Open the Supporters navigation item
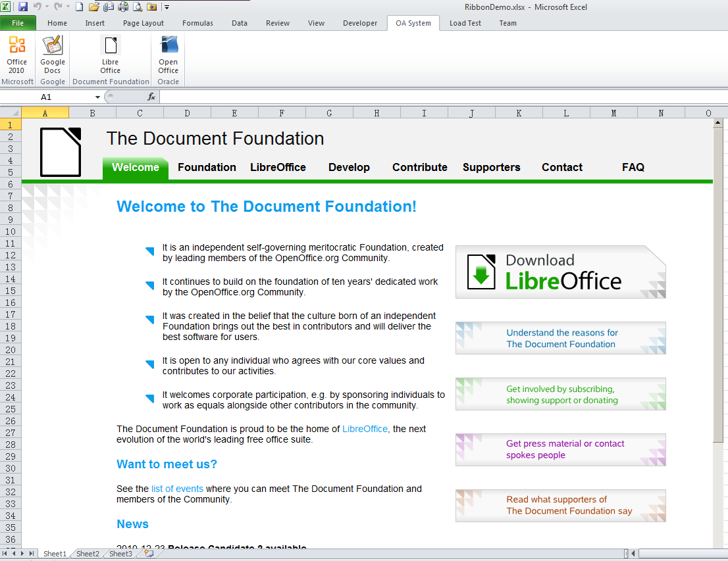The image size is (728, 561). (x=491, y=168)
